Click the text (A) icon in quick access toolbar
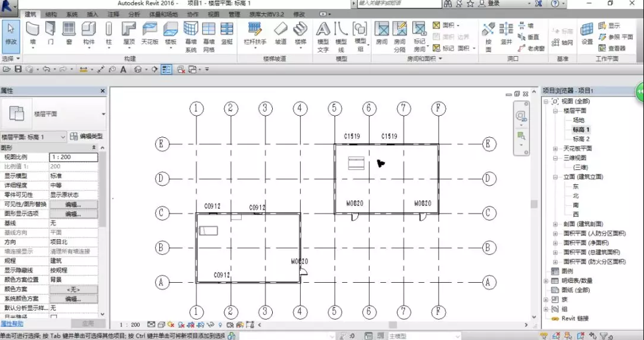The width and height of the screenshot is (644, 340). coord(123,69)
